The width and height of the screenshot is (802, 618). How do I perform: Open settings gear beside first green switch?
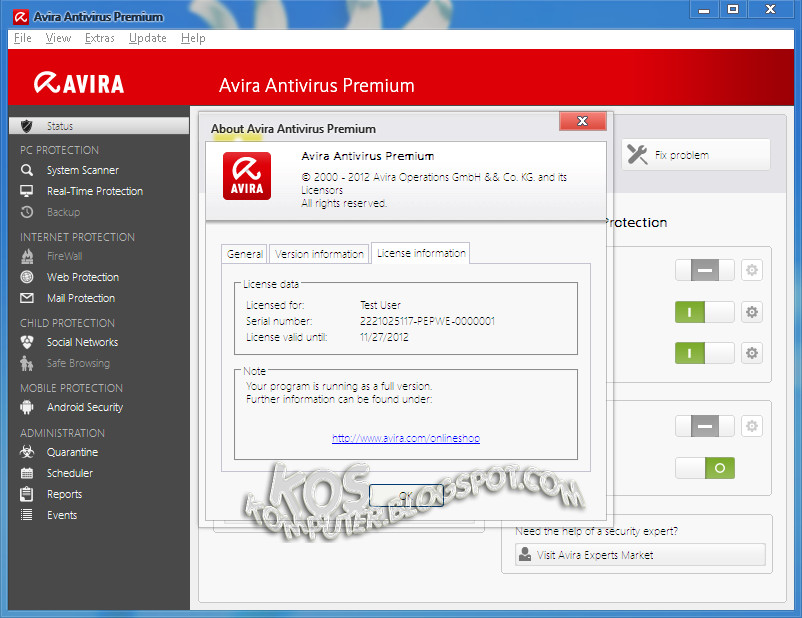(751, 312)
